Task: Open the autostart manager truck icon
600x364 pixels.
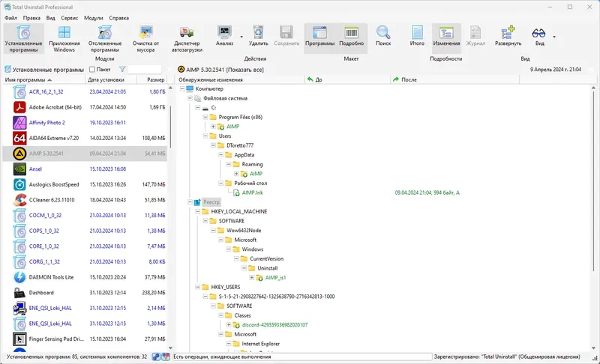Action: 187,33
